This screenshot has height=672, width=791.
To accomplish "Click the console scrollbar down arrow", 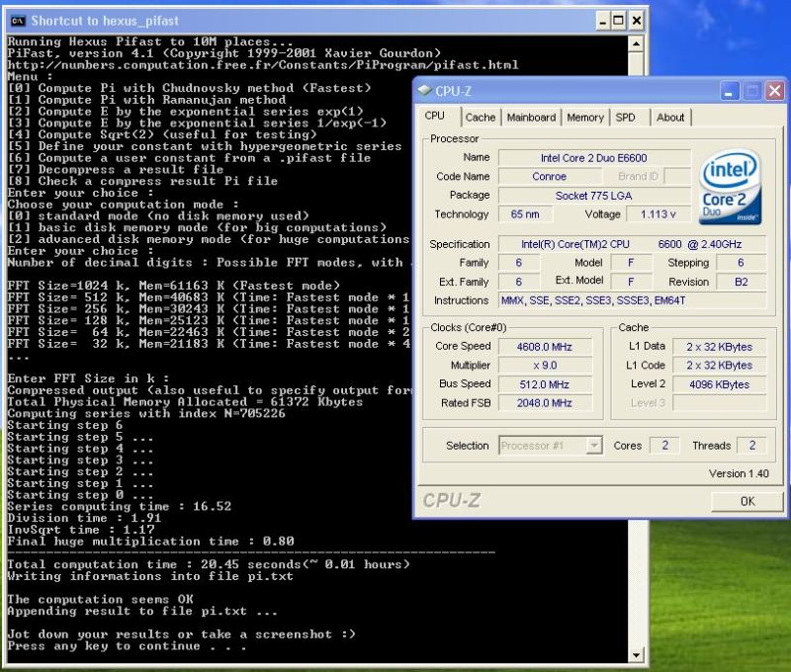I will click(x=636, y=655).
